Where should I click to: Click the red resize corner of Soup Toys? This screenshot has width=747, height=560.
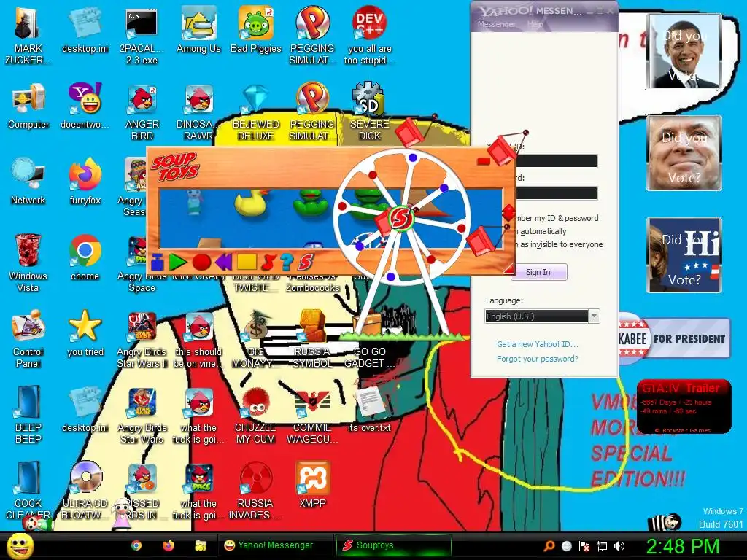[x=508, y=268]
